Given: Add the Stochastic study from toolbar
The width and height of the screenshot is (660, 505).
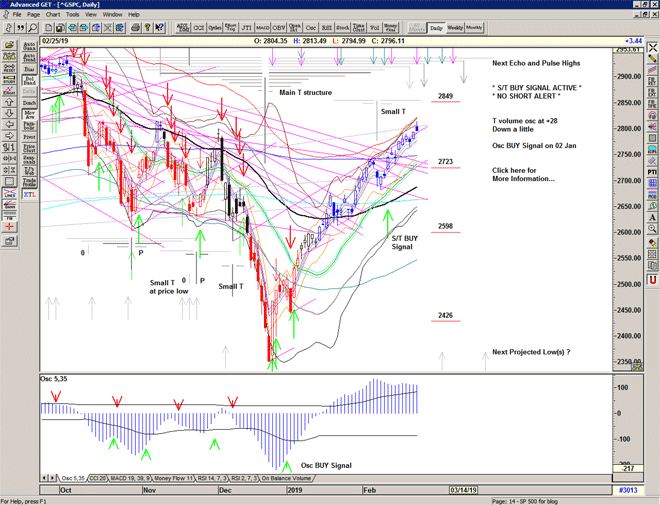Looking at the screenshot, I should pyautogui.click(x=343, y=27).
